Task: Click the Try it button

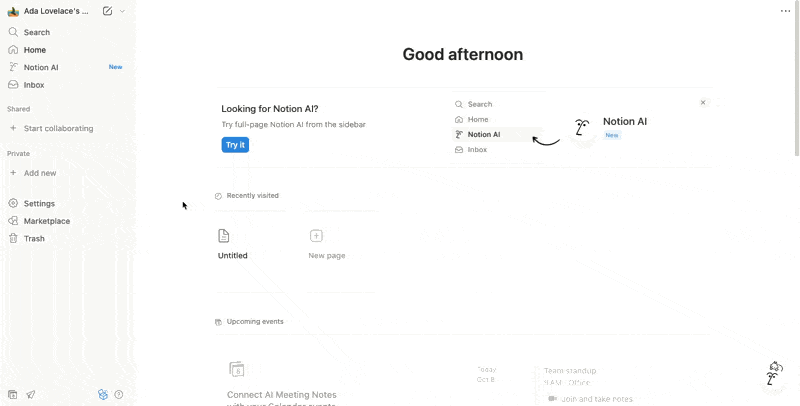Action: [235, 145]
